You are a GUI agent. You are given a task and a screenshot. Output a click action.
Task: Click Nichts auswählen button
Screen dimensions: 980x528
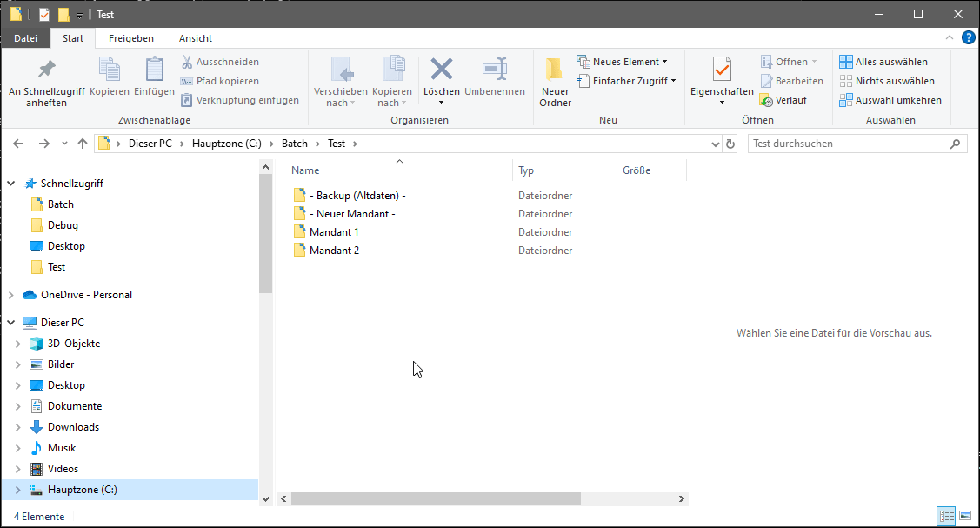886,81
